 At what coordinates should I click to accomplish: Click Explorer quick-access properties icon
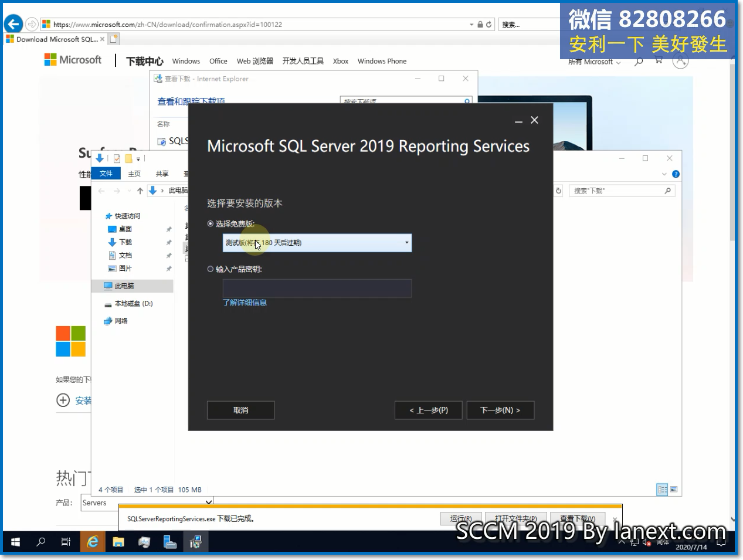pos(117,158)
